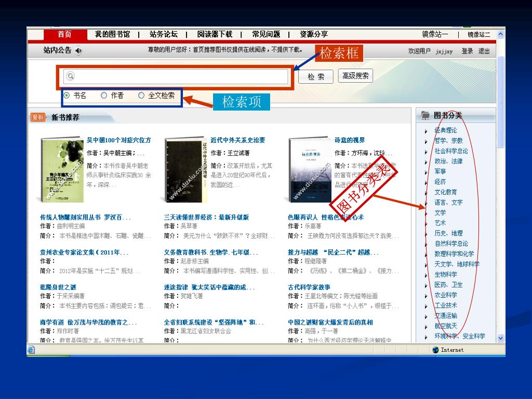Click the magnifier icon inside the search box
The height and width of the screenshot is (399, 532).
tap(71, 76)
